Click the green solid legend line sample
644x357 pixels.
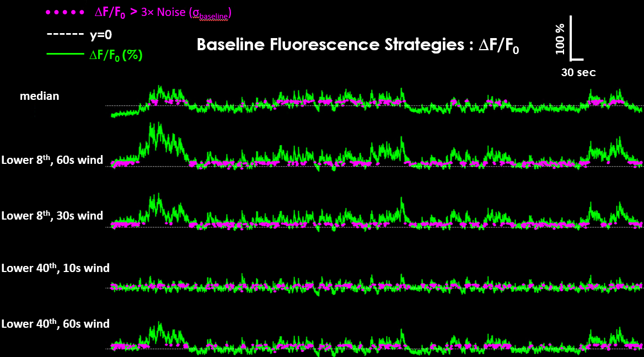[65, 54]
